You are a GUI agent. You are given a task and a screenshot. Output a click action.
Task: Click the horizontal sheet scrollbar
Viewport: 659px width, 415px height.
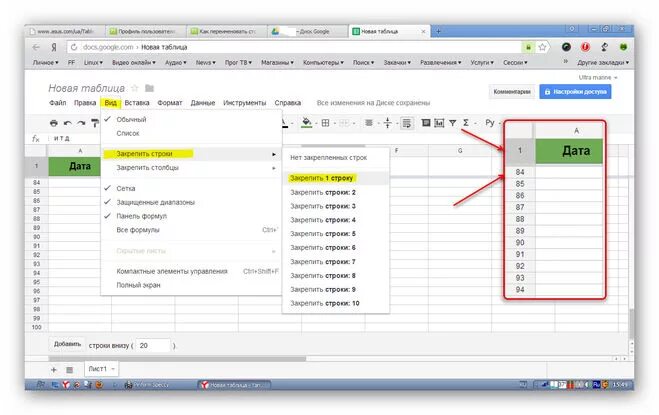(177, 359)
